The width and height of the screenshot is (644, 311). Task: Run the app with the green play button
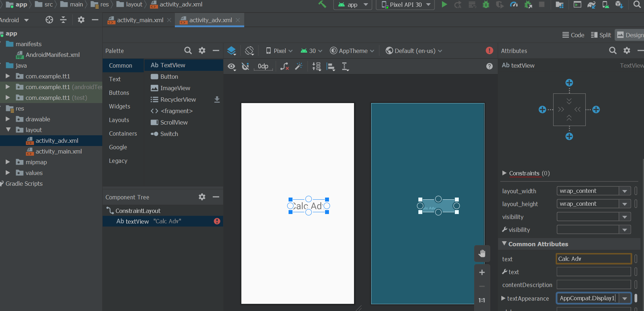[444, 5]
